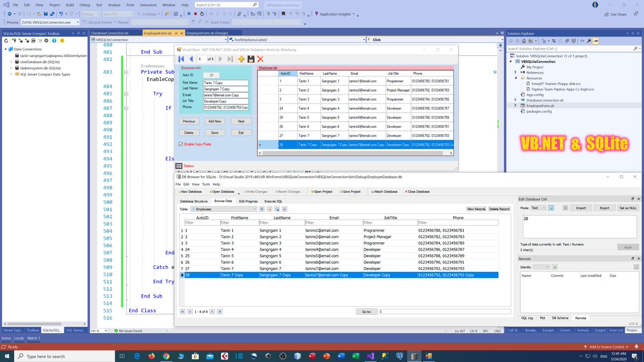The height and width of the screenshot is (362, 644).
Task: Click Undo in Visual Studio toolbar
Action: pos(61,14)
